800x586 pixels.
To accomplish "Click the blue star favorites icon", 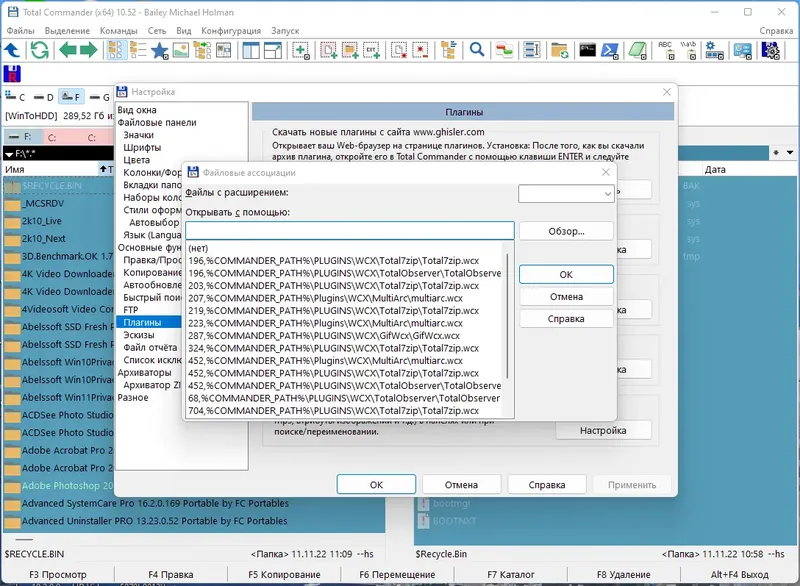I will (x=160, y=50).
